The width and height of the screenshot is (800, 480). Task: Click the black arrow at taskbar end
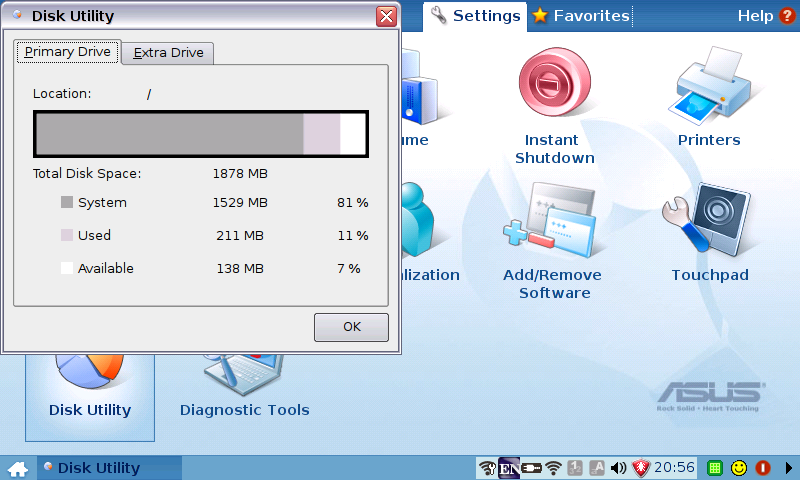[x=788, y=468]
